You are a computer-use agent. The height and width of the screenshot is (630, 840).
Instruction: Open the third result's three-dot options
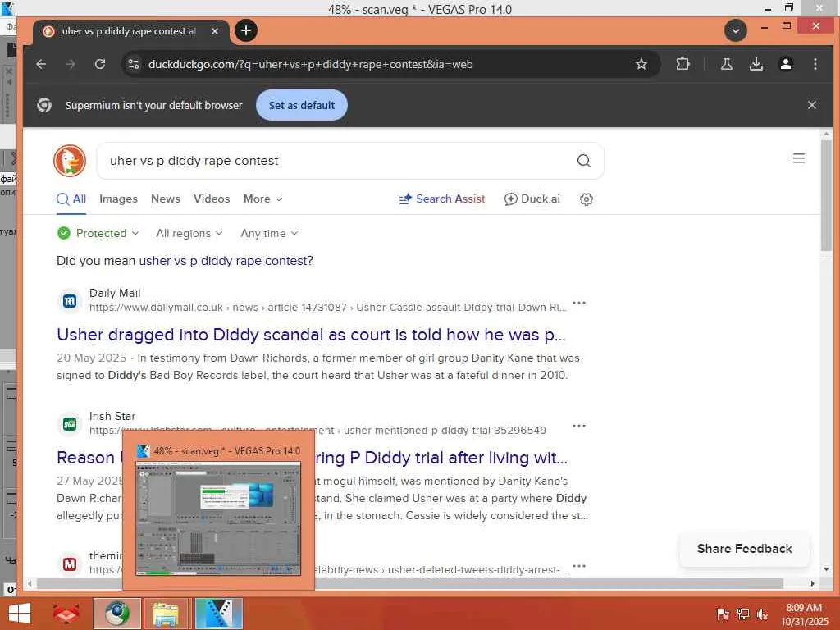click(x=579, y=566)
